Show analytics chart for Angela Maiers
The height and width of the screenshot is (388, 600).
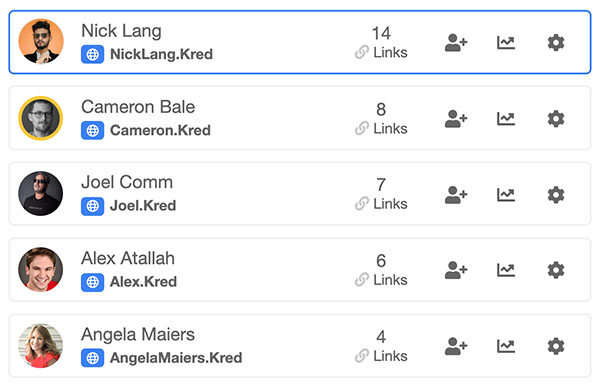click(506, 346)
